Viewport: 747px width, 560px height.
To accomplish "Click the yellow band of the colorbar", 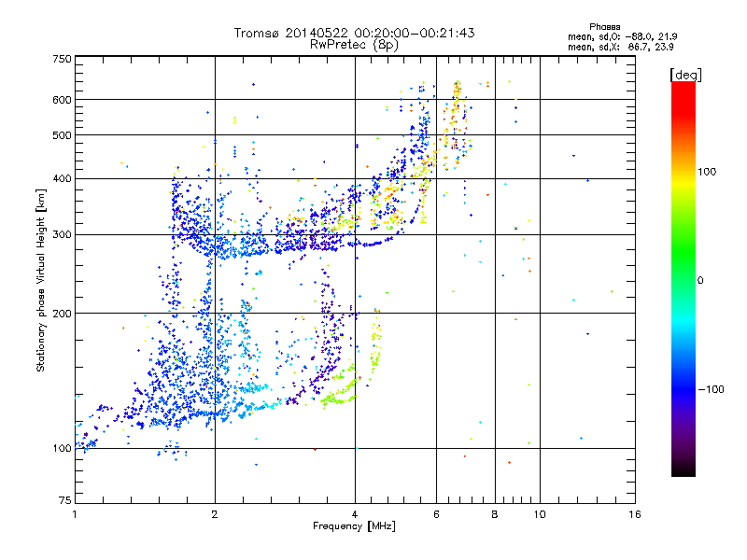I will (684, 183).
